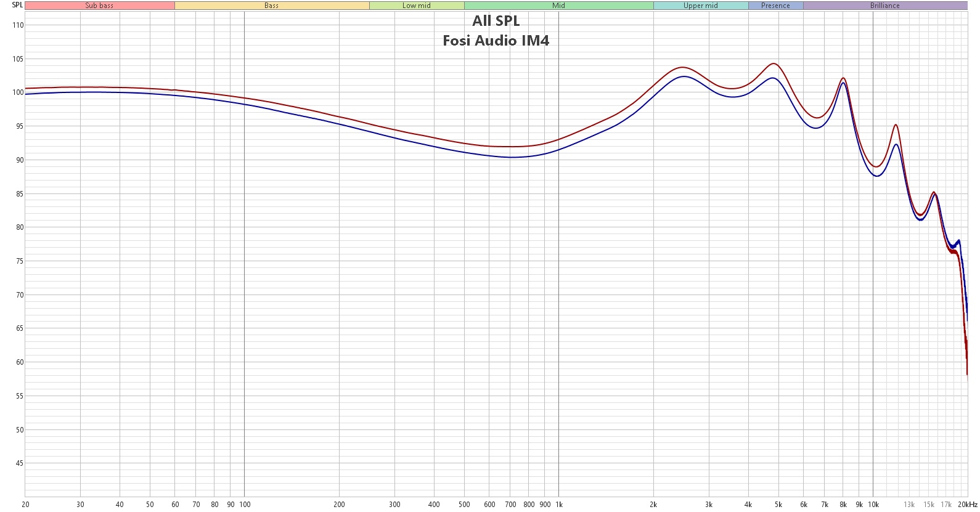Click the '75' SPL axis value
980x512 pixels.
[x=20, y=261]
